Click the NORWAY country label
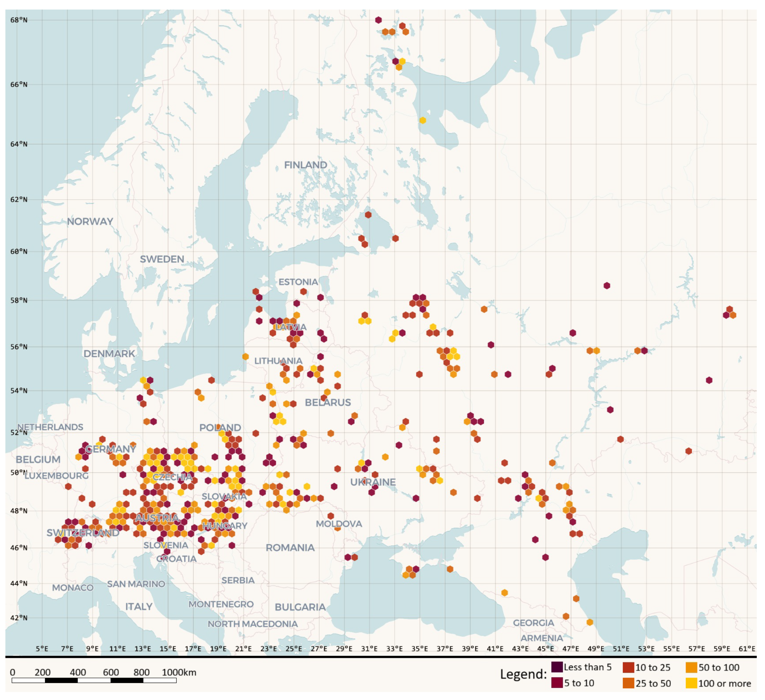The width and height of the screenshot is (765, 700). click(90, 222)
